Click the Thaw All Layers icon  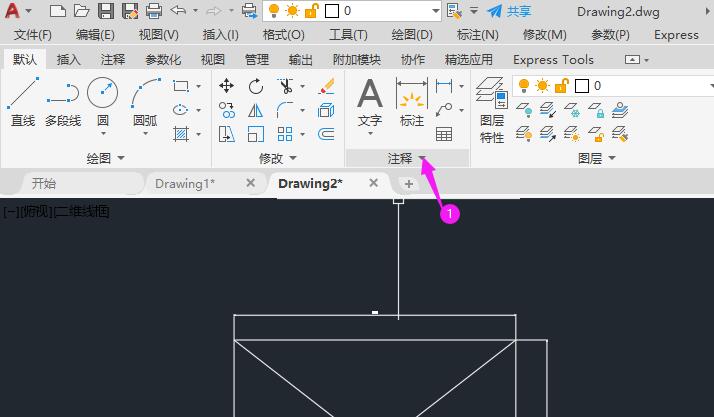572,134
